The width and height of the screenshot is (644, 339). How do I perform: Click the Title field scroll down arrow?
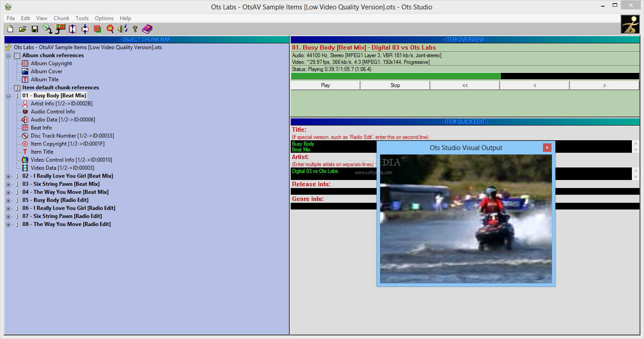point(636,150)
